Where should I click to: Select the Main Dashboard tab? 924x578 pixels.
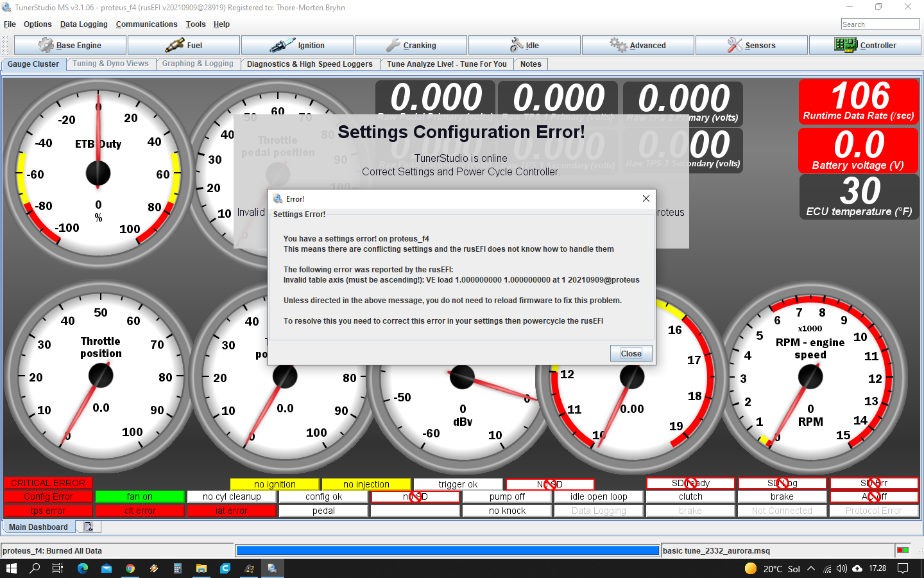pyautogui.click(x=38, y=527)
